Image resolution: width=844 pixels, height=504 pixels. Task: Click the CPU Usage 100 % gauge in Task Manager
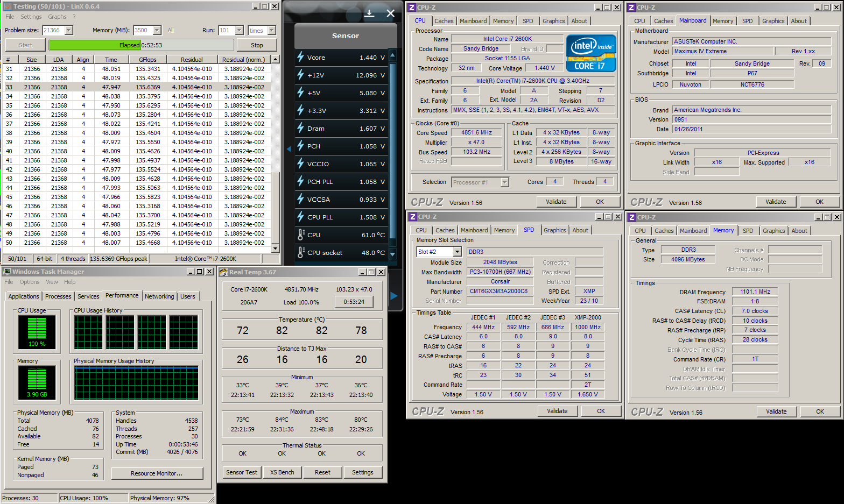tap(37, 332)
